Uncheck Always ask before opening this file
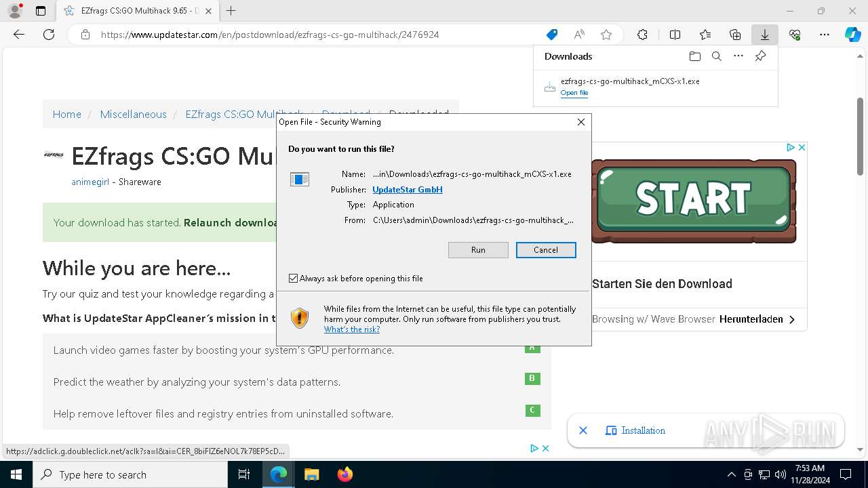868x488 pixels. [x=293, y=279]
